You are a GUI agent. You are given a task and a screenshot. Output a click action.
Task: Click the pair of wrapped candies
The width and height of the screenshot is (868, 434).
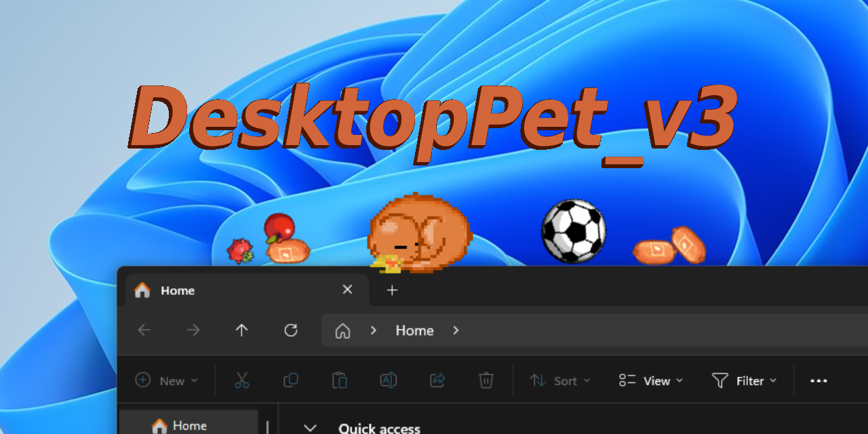[x=670, y=245]
